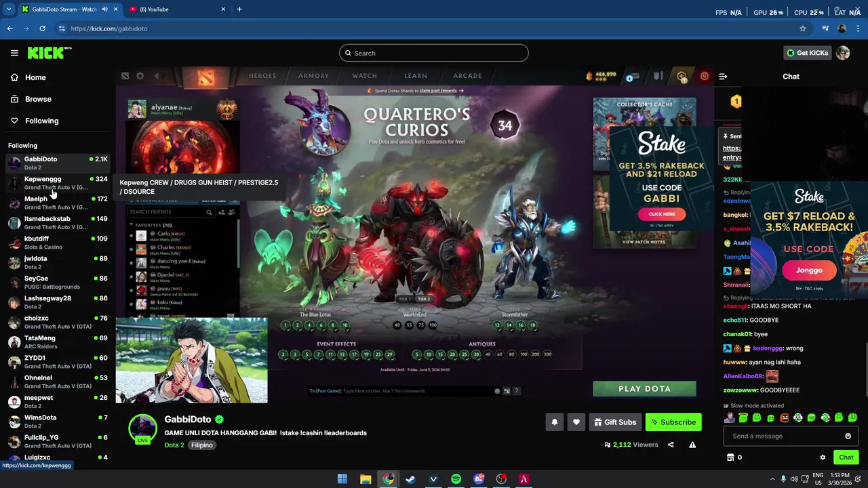This screenshot has height=488, width=868.
Task: Open TataMeng channel in Following list
Action: pos(57,342)
